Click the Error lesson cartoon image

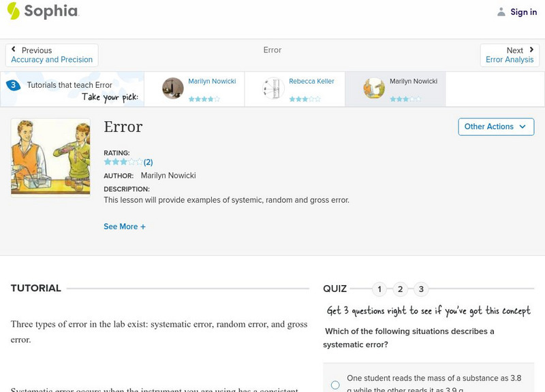coord(50,158)
